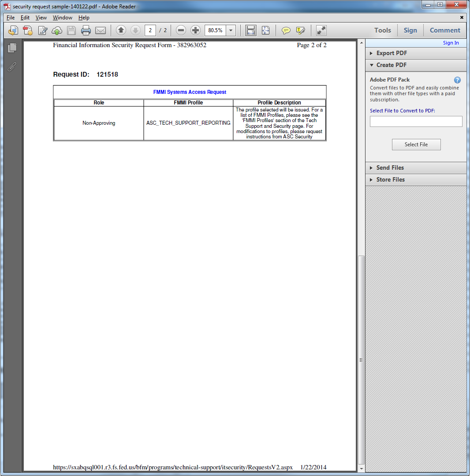Viewport: 470px width, 476px height.
Task: Click the scrollbar up arrow
Action: pyautogui.click(x=361, y=43)
